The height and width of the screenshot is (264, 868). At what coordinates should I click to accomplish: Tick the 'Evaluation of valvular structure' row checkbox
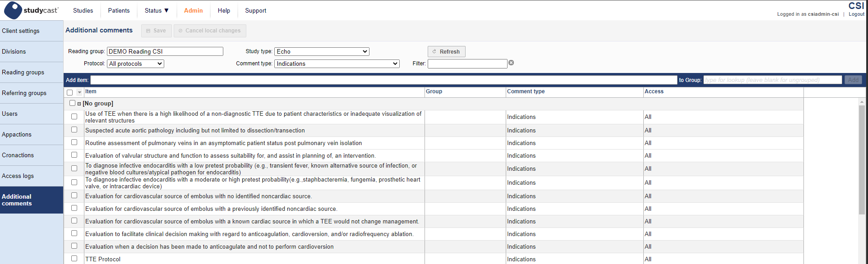pyautogui.click(x=74, y=155)
